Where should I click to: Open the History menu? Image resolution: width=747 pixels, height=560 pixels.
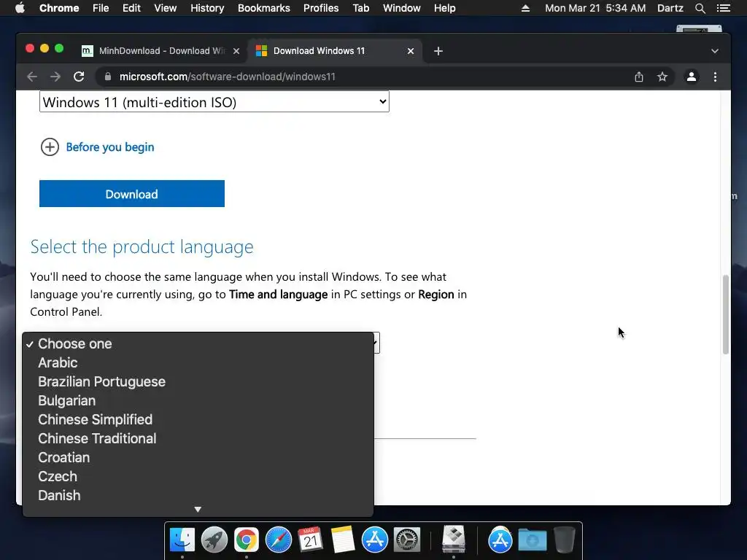207,8
